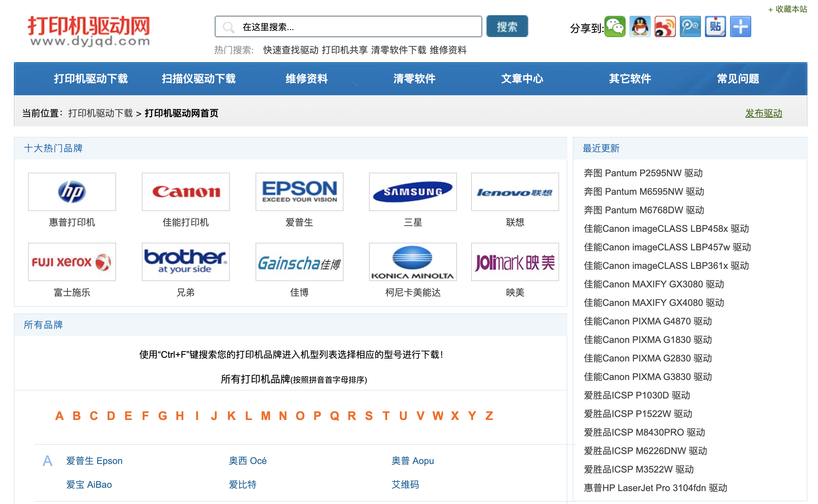Open 奔图 Pantum M6768DW 驱动
Screen dimensions: 818x504
coord(644,210)
